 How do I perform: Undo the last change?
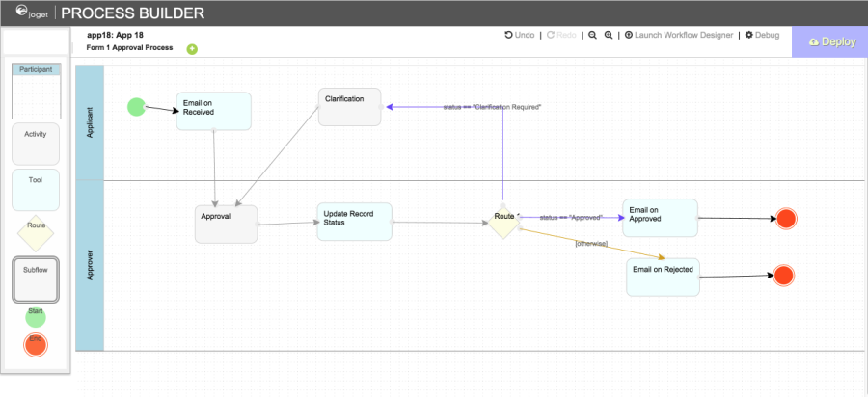(520, 35)
